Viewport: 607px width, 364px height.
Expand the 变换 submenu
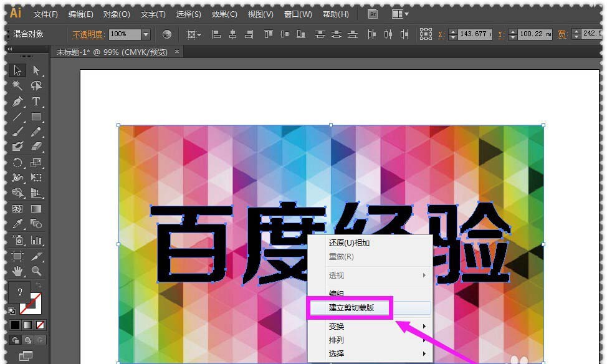pos(379,327)
